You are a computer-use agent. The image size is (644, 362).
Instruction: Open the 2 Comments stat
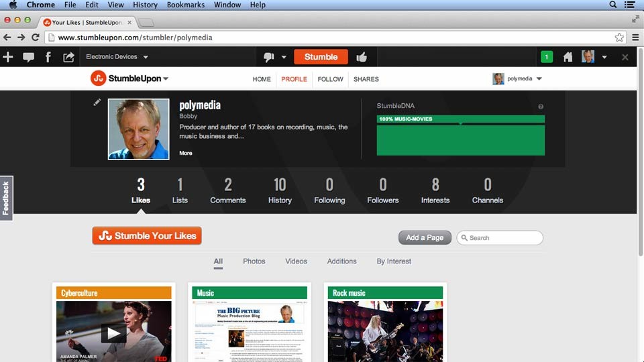tap(228, 191)
